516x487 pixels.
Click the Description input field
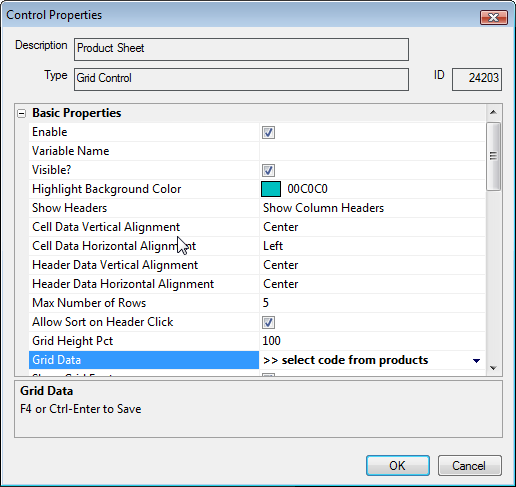click(241, 49)
